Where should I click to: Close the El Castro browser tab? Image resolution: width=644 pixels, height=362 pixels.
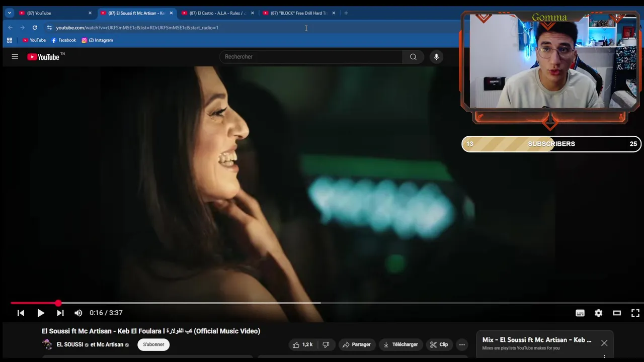click(253, 13)
